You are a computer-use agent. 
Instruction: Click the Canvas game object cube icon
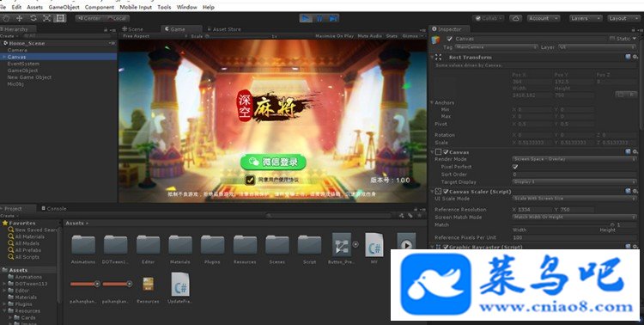tap(435, 40)
